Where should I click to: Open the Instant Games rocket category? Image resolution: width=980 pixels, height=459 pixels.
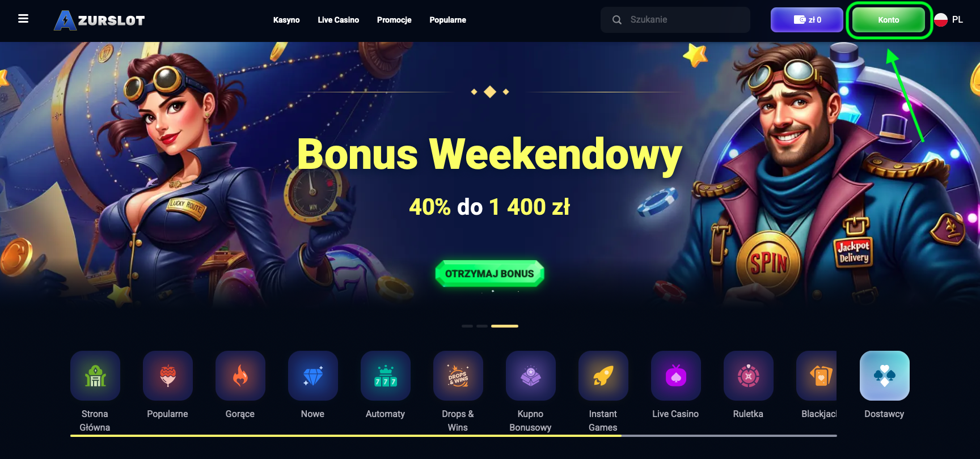[603, 376]
